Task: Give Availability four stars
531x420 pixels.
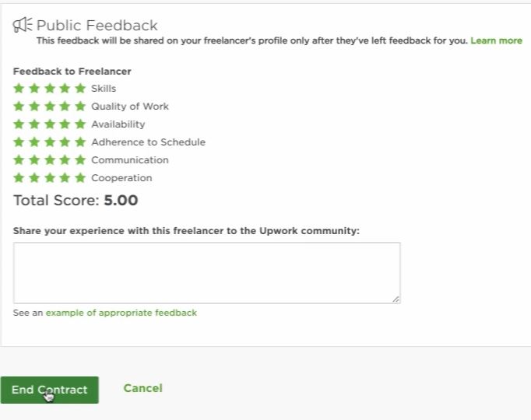Action: pyautogui.click(x=65, y=124)
